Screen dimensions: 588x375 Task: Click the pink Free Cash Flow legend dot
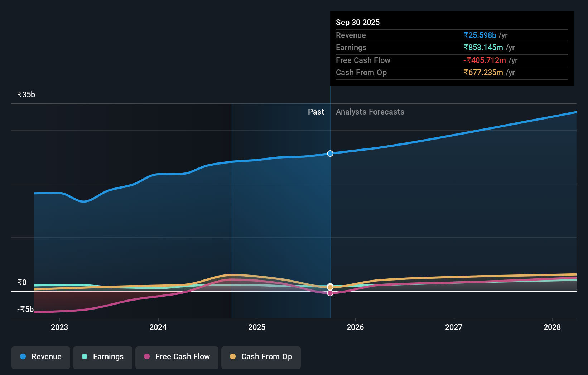(x=146, y=357)
